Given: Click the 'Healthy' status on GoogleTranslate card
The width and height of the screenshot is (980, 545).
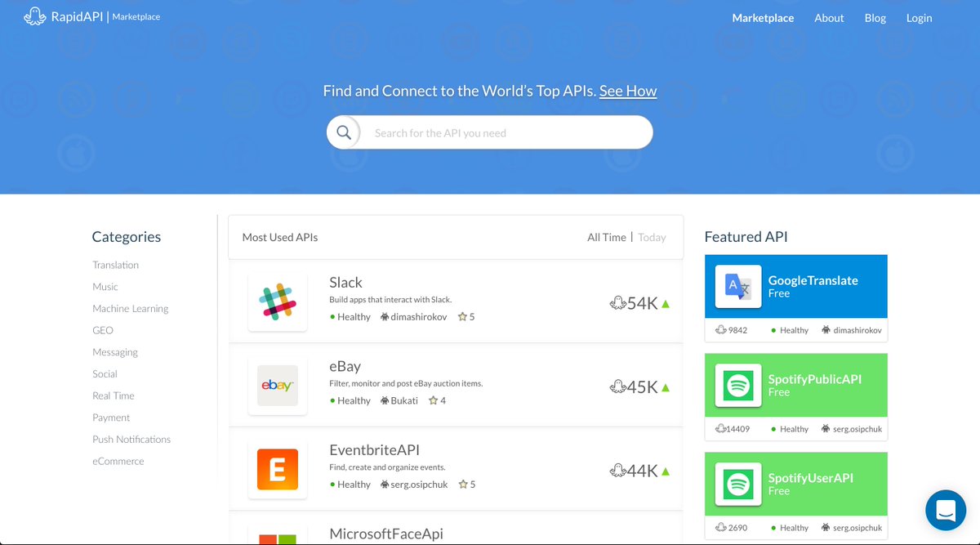Looking at the screenshot, I should point(794,330).
